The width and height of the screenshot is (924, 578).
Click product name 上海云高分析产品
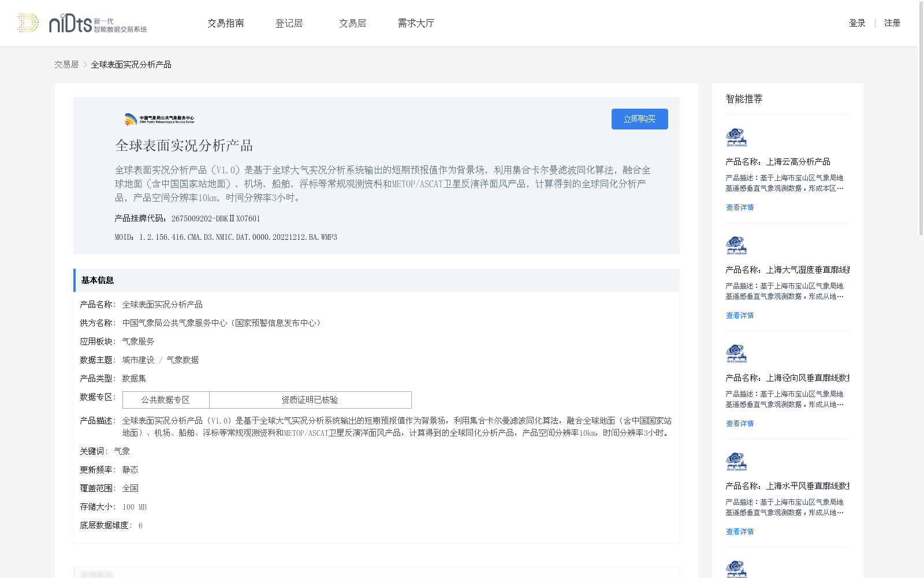pyautogui.click(x=798, y=162)
